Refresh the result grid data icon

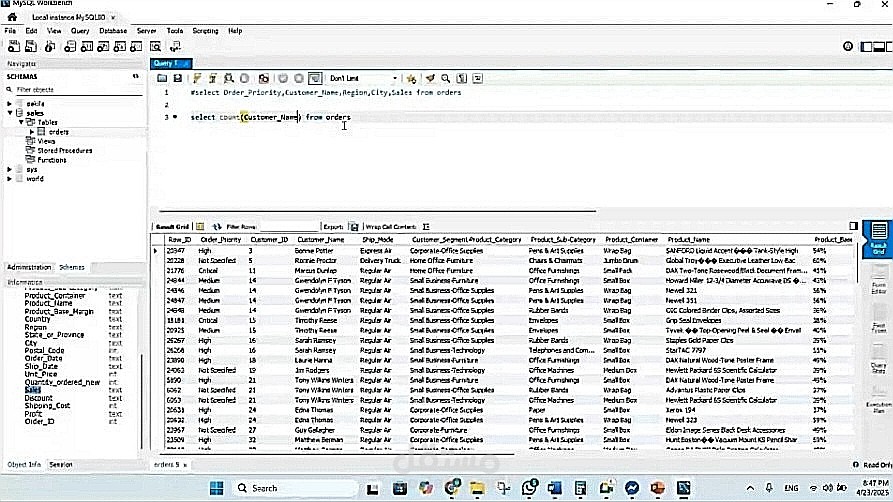coord(216,227)
